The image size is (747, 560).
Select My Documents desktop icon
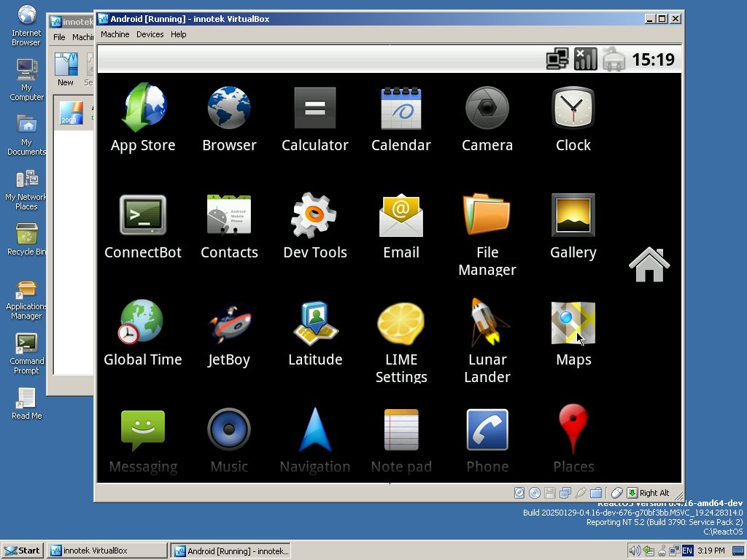tap(26, 135)
